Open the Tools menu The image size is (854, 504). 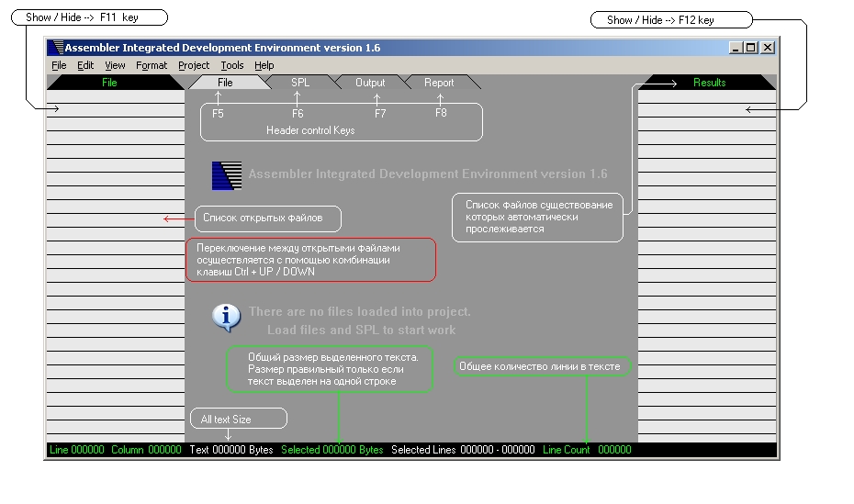coord(232,66)
